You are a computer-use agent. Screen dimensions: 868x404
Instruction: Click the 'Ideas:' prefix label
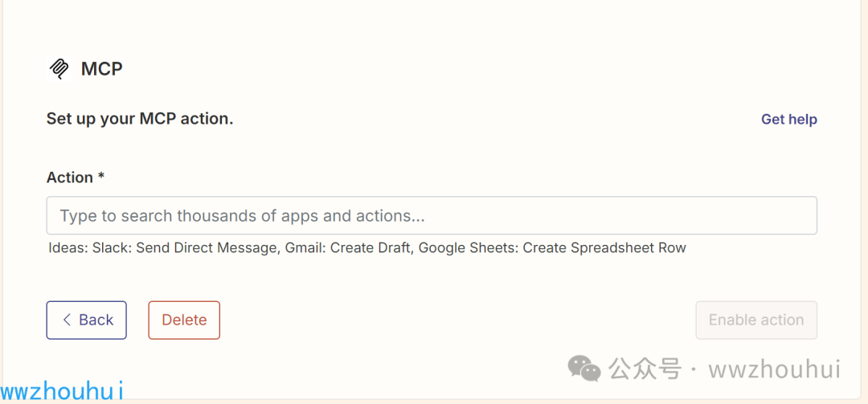click(68, 247)
